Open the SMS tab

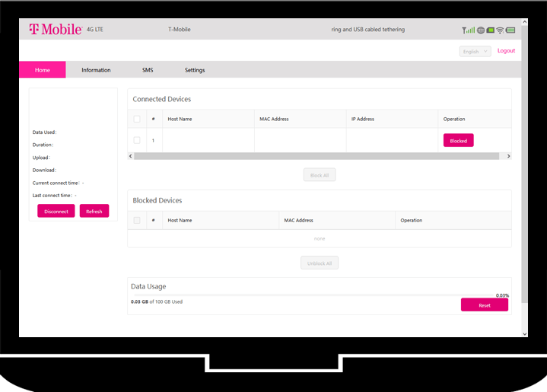(x=148, y=70)
